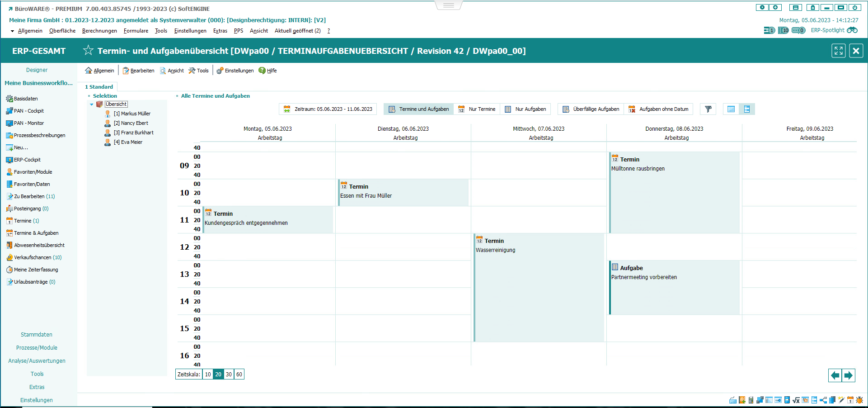Collapse the Übersicht tree node
868x408 pixels.
click(x=92, y=104)
